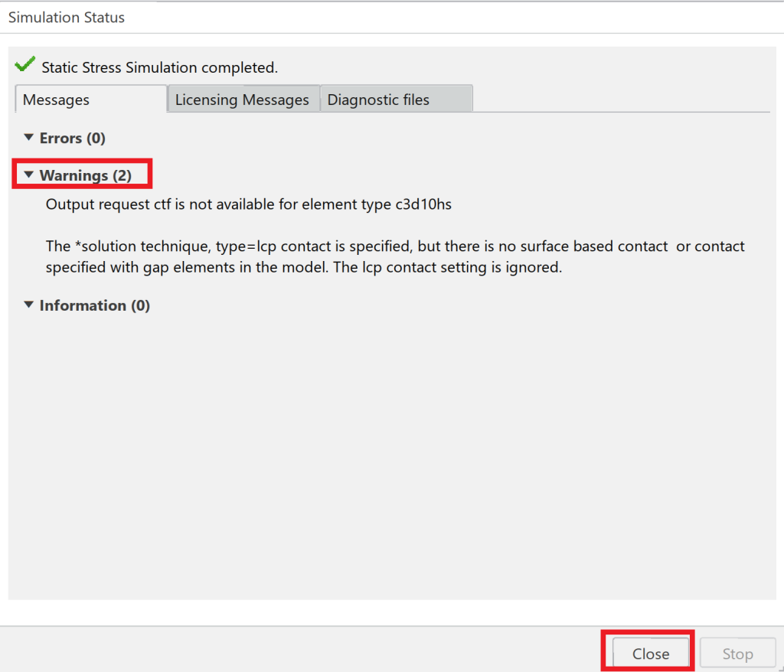Select the Errors (0) section heading
This screenshot has height=672, width=784.
pyautogui.click(x=73, y=138)
